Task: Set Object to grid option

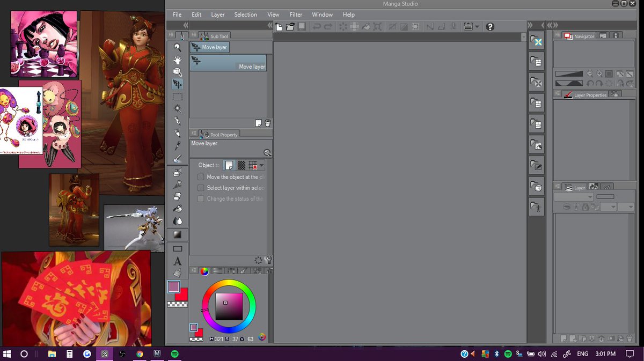Action: coord(253,165)
